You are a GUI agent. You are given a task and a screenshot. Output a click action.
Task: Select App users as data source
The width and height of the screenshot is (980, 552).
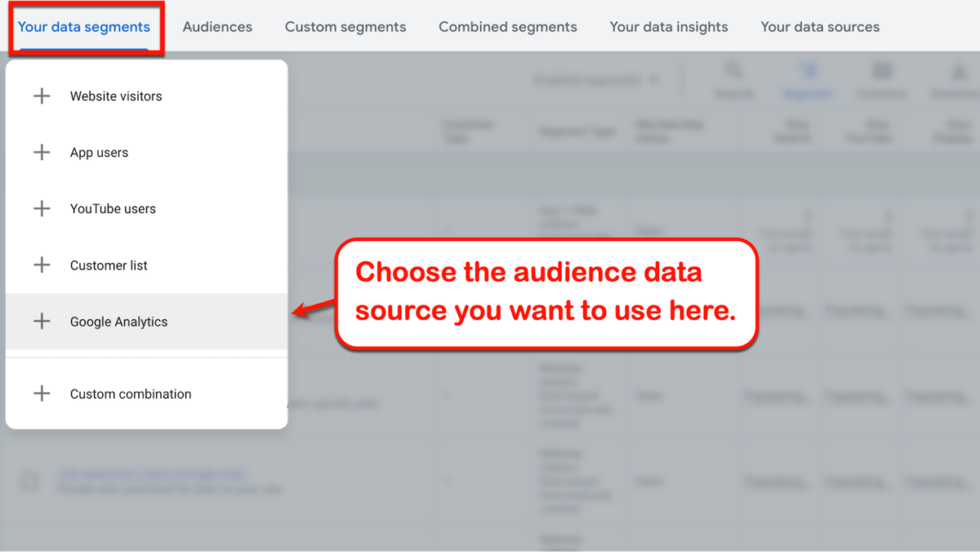(146, 152)
